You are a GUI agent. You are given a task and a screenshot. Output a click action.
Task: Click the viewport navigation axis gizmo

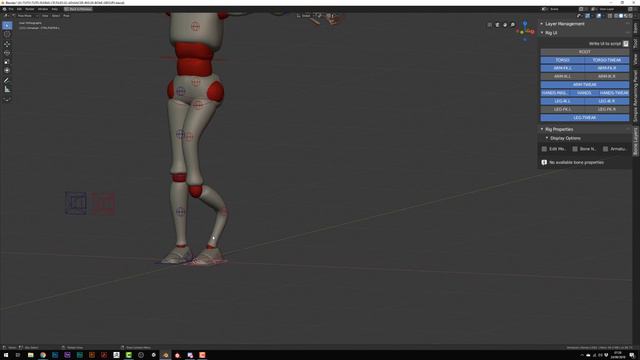pos(525,31)
